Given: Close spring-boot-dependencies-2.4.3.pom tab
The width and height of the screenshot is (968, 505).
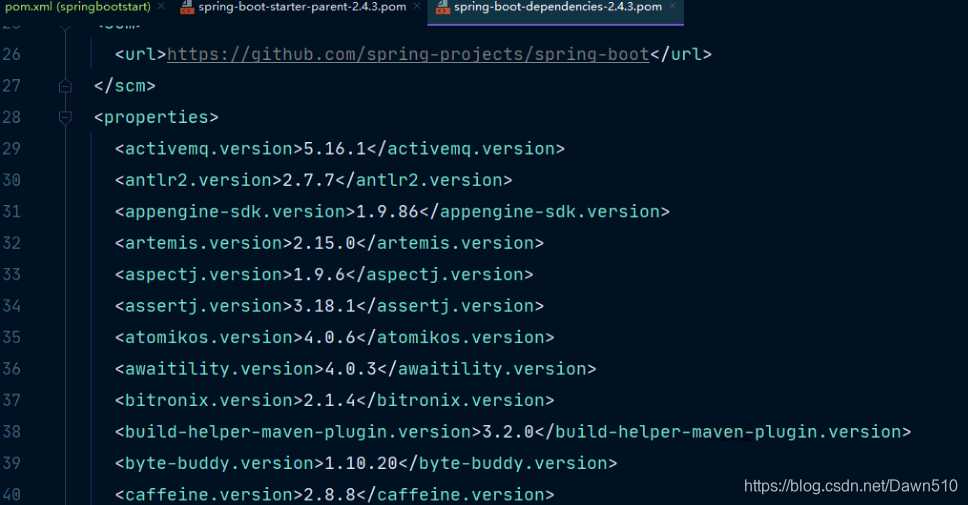Looking at the screenshot, I should coord(672,6).
